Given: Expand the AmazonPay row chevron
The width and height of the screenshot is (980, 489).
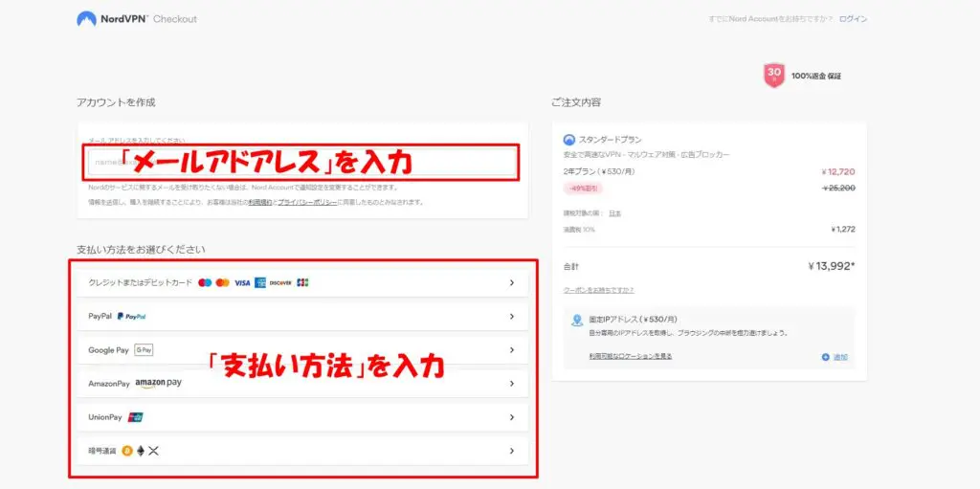Looking at the screenshot, I should click(x=512, y=384).
